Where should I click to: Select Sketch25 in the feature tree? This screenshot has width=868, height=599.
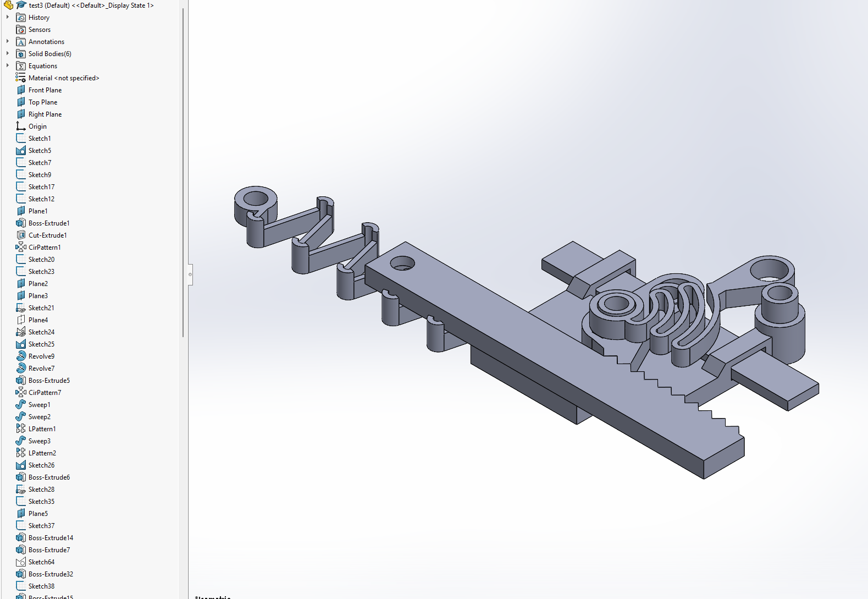41,344
